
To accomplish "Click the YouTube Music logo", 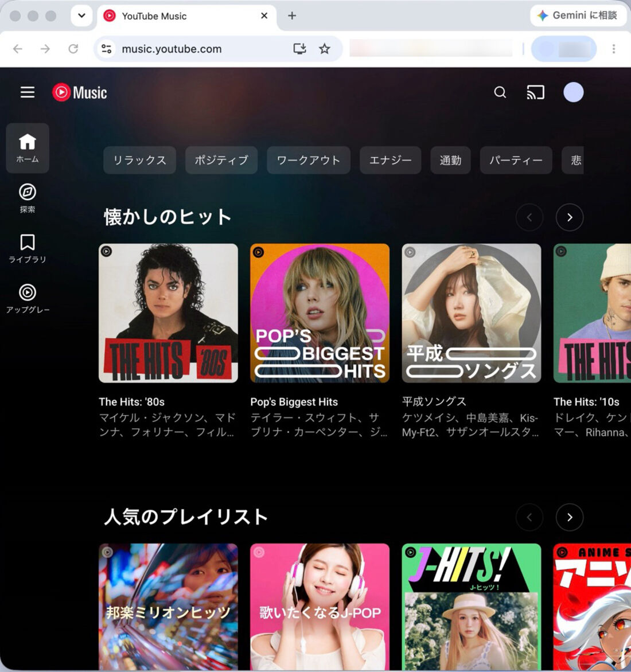I will tap(79, 92).
